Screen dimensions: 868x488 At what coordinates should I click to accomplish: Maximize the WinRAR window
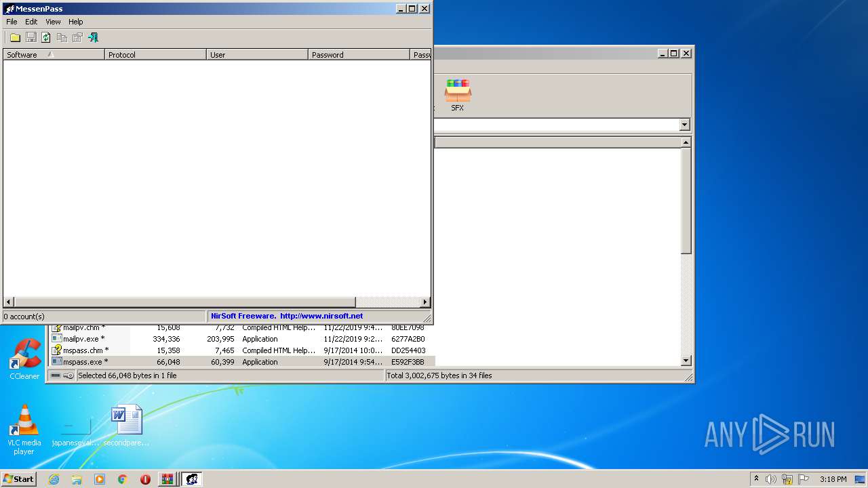pyautogui.click(x=673, y=53)
